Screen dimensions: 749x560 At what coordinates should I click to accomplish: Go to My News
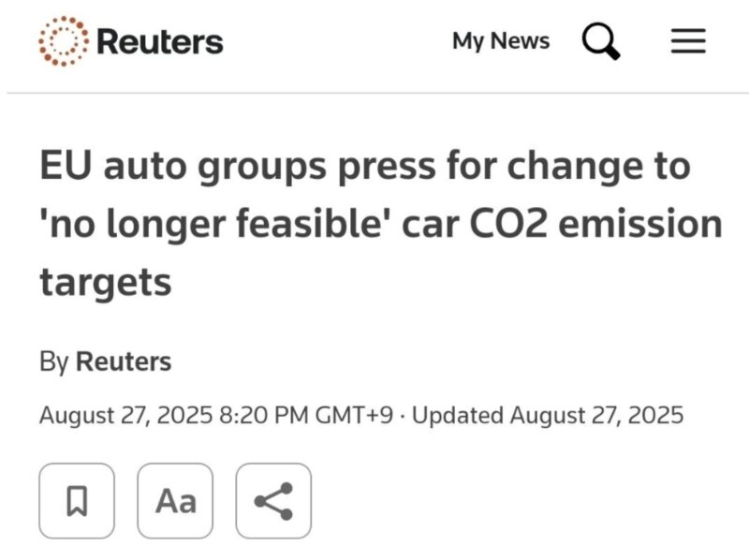click(x=501, y=41)
